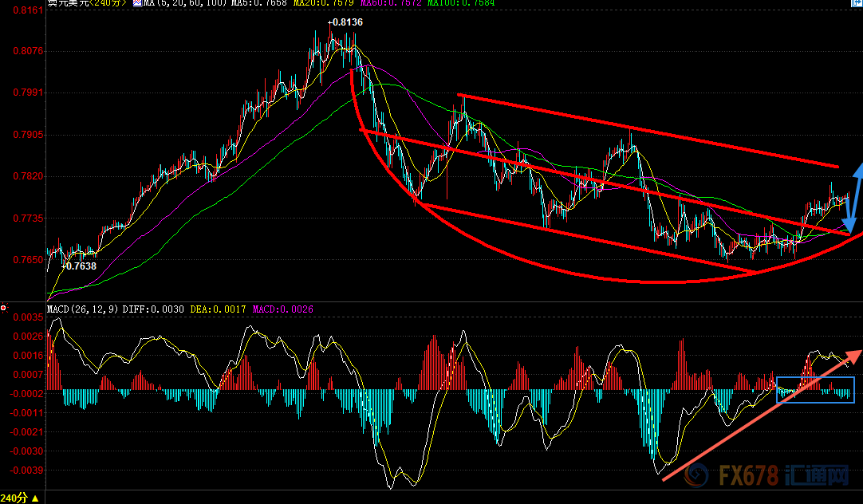
Task: Open the 240分 timeframe selector at bottom left
Action: [x=14, y=498]
